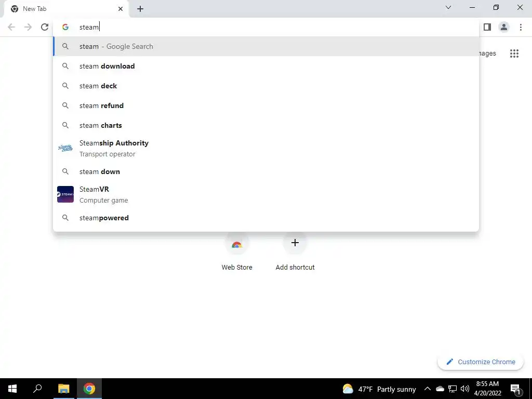
Task: Open the weather widget 47°F Partly sunny
Action: coord(379,389)
